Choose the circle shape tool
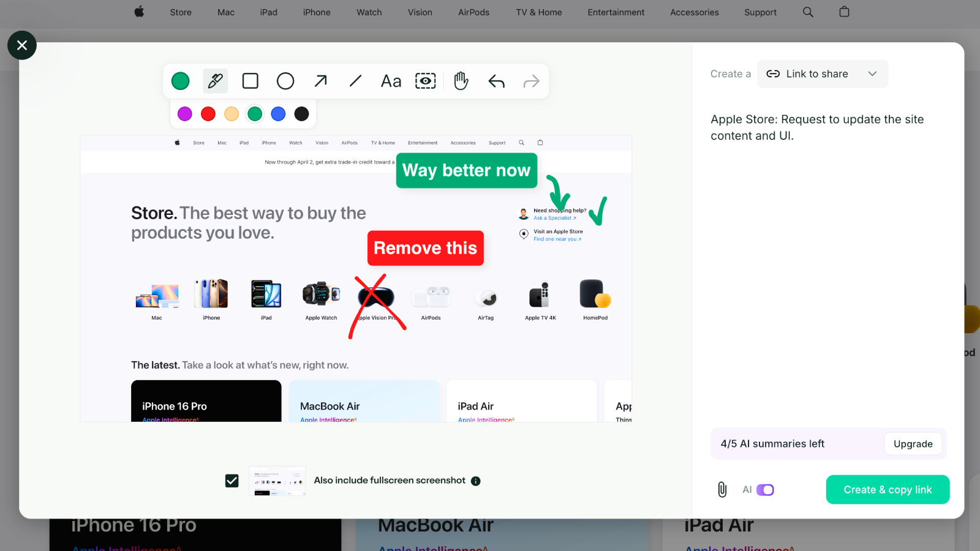The image size is (980, 551). coord(285,81)
